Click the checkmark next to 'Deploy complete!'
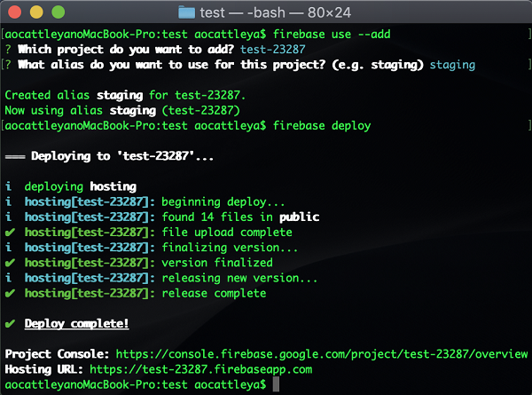The height and width of the screenshot is (395, 532). point(9,324)
